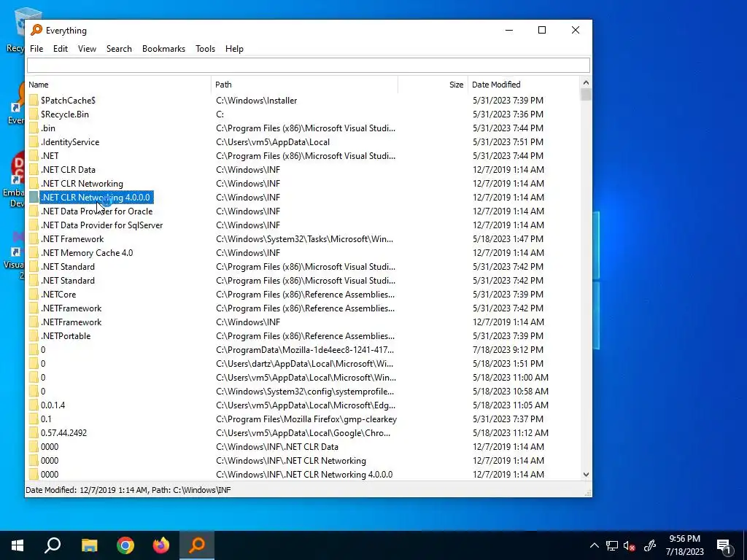Click the vertical scrollbar thumb in results

click(586, 94)
